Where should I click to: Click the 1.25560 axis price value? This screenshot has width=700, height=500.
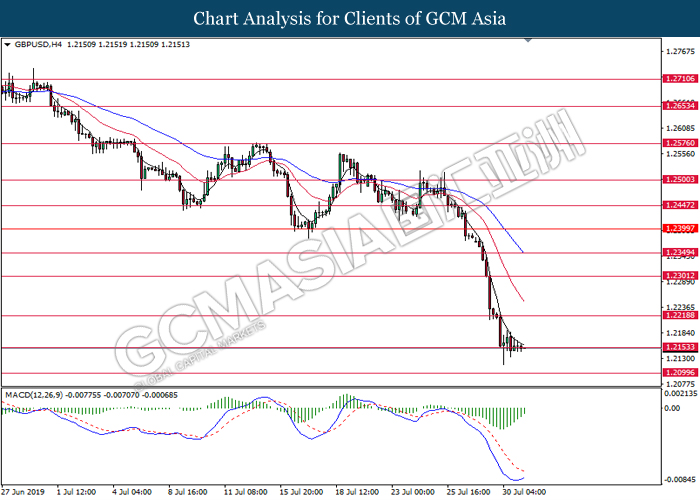[x=680, y=154]
